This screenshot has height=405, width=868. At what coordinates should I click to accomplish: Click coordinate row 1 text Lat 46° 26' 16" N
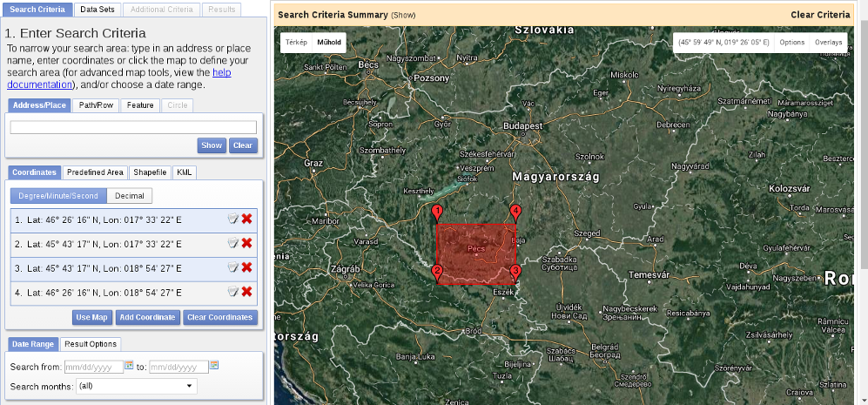coord(63,220)
